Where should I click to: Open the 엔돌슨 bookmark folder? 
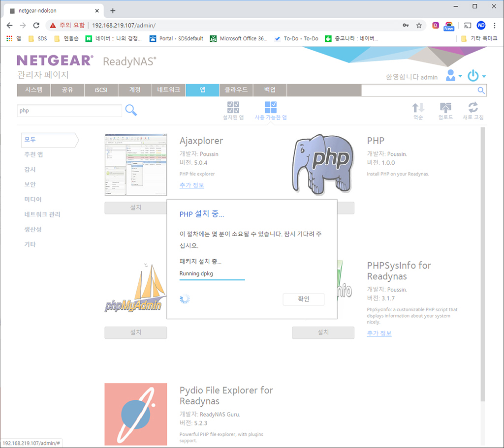pos(66,38)
